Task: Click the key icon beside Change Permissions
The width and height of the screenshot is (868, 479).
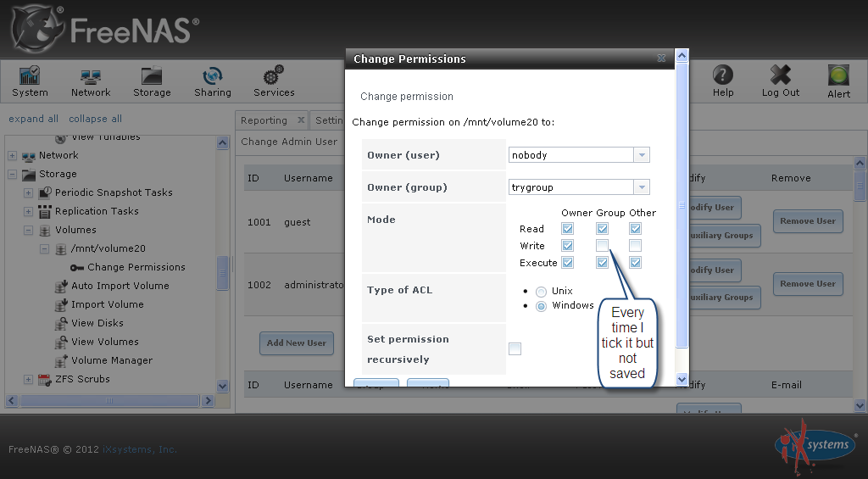Action: click(77, 267)
